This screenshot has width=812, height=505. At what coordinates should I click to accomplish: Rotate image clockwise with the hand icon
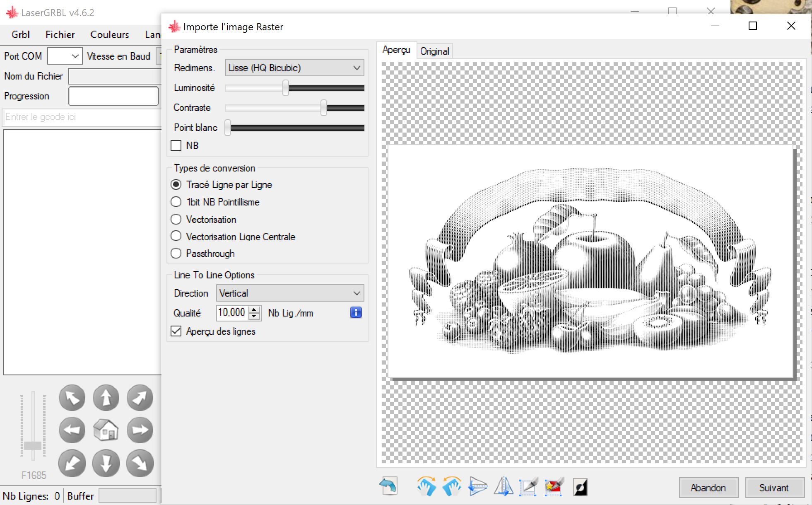click(426, 486)
